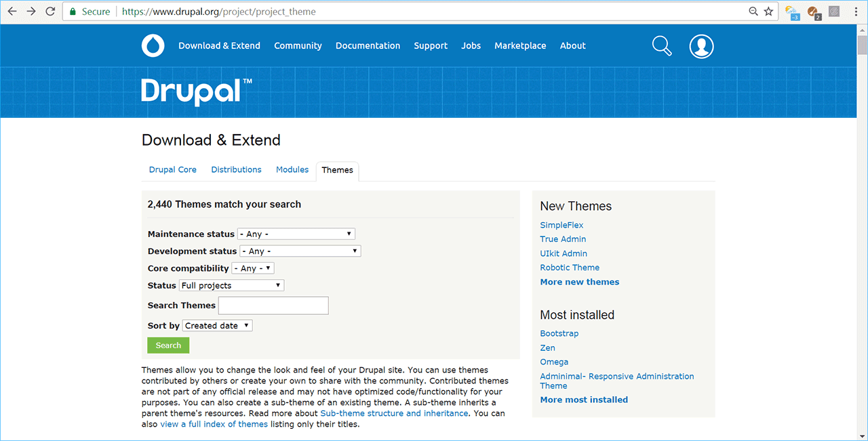Click the gray square extension icon
This screenshot has width=868, height=441.
[x=834, y=11]
